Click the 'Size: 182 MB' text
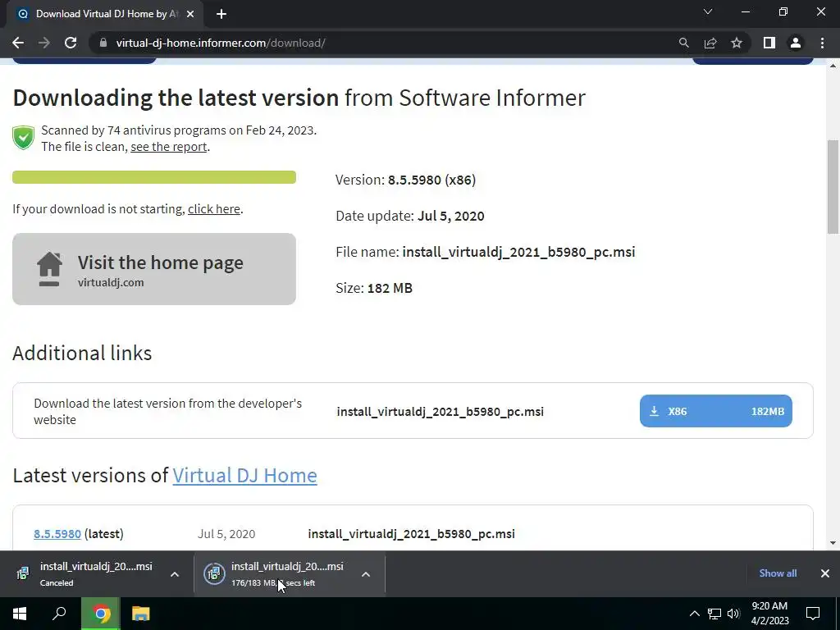Viewport: 840px width, 630px height. (374, 288)
